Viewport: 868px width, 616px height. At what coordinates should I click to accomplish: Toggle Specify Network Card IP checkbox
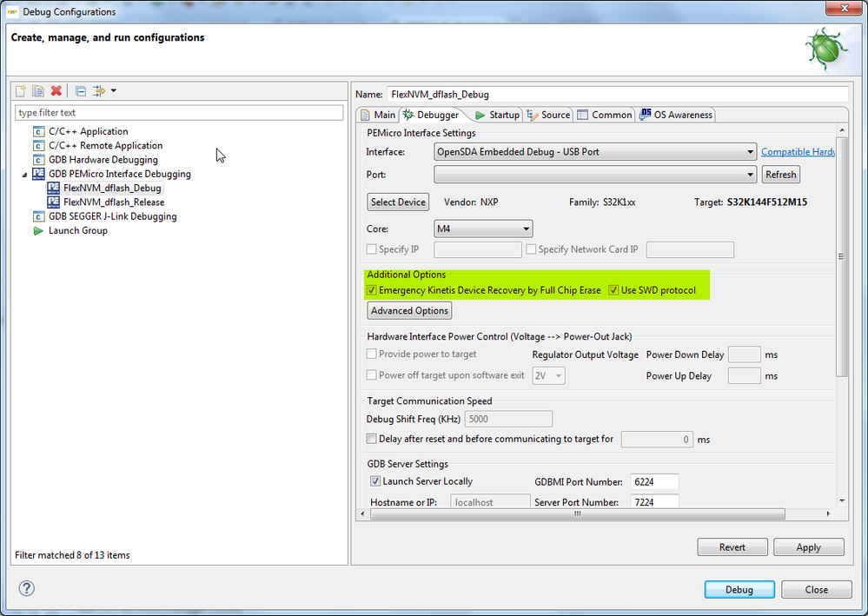[531, 249]
